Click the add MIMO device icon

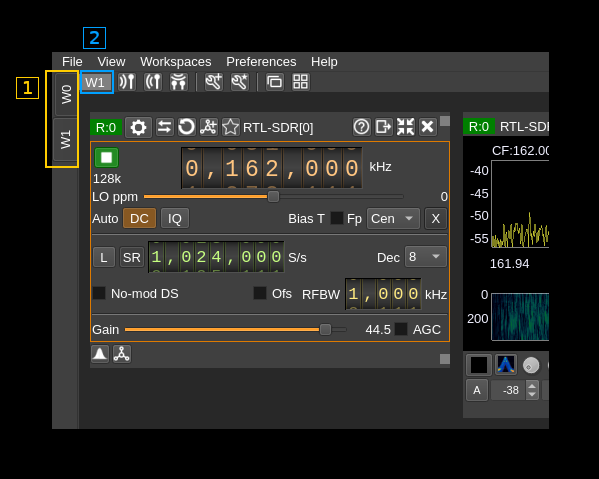(178, 82)
